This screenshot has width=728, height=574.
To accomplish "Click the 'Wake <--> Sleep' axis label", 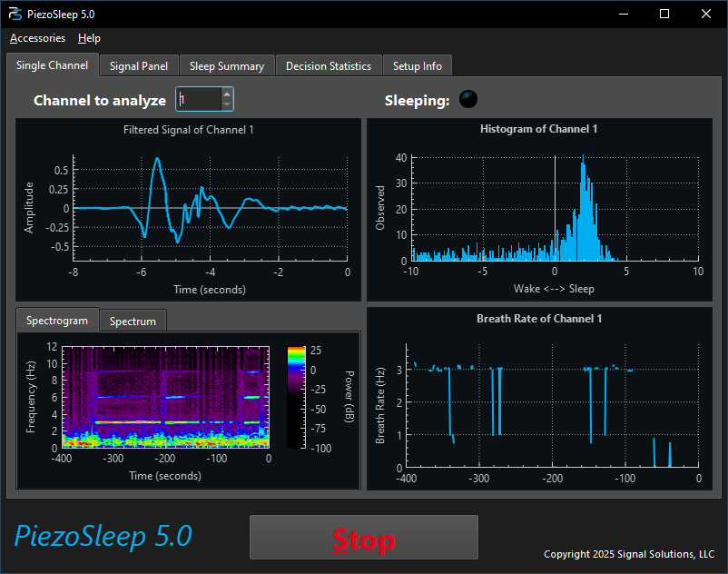I will (554, 289).
